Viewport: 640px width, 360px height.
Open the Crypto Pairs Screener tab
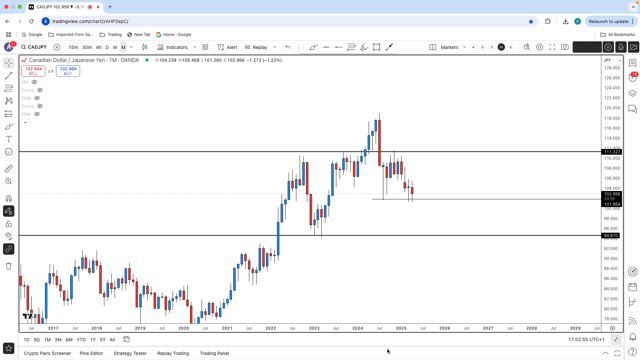pyautogui.click(x=47, y=353)
